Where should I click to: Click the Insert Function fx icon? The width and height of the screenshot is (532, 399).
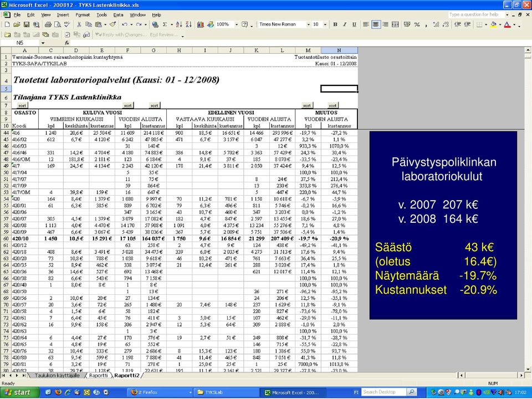[x=67, y=43]
